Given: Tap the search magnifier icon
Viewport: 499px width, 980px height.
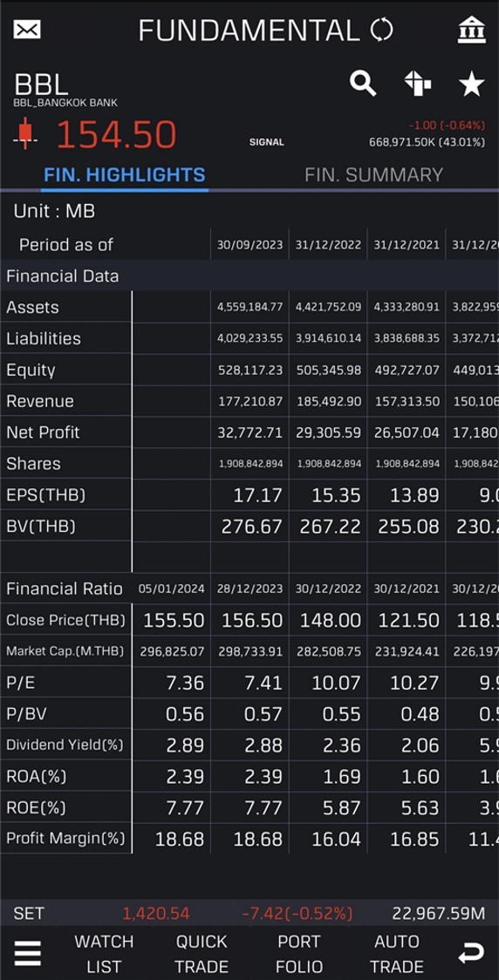Looking at the screenshot, I should click(363, 83).
